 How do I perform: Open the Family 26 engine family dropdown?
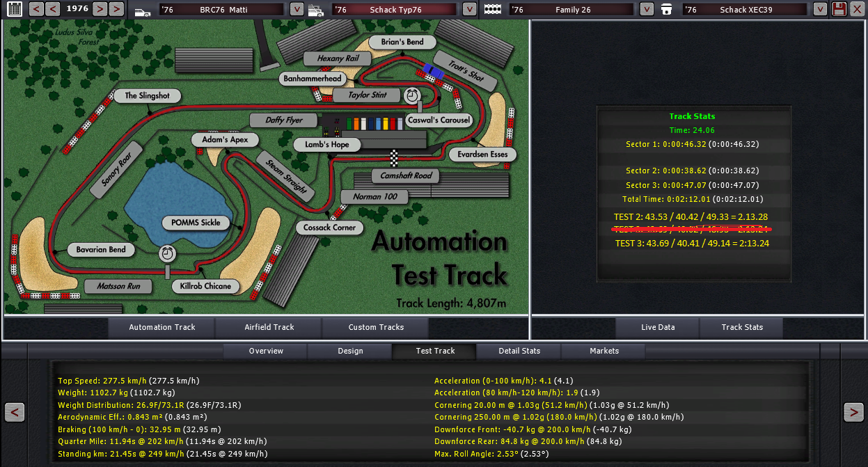click(x=647, y=10)
